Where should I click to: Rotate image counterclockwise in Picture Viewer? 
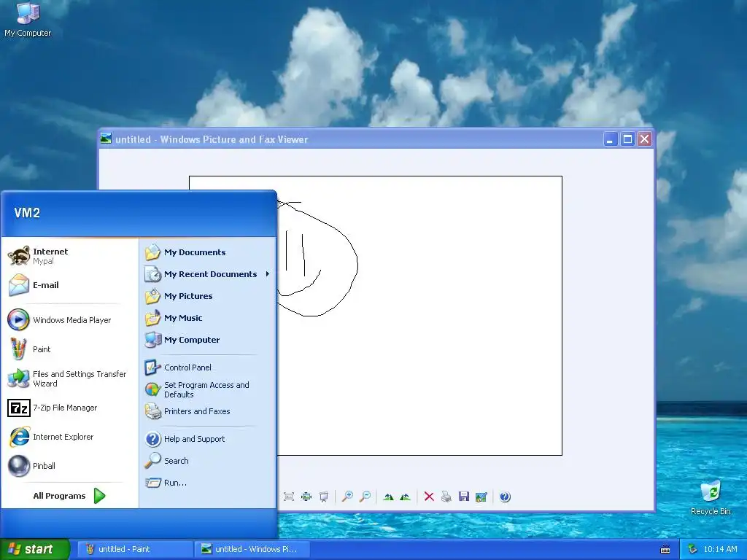point(405,497)
